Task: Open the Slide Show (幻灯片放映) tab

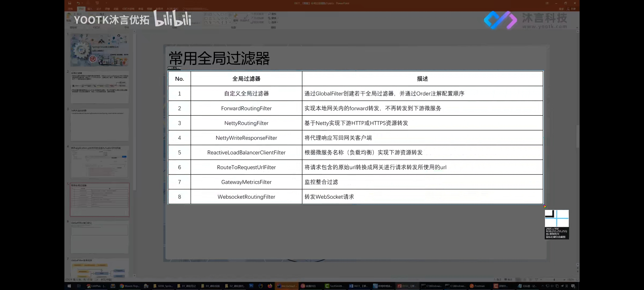Action: (128, 9)
